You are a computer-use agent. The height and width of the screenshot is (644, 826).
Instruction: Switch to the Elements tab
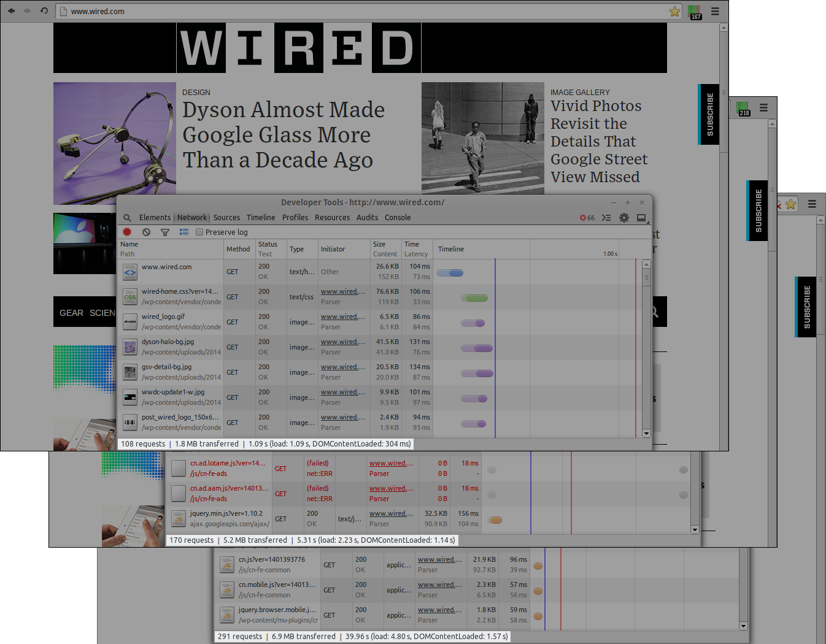pyautogui.click(x=155, y=218)
